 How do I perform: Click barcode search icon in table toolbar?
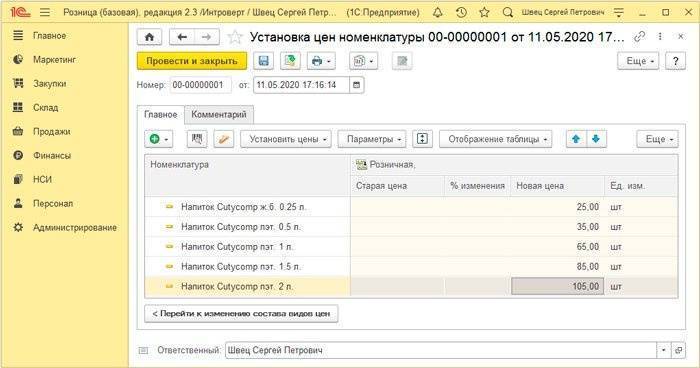[x=197, y=139]
